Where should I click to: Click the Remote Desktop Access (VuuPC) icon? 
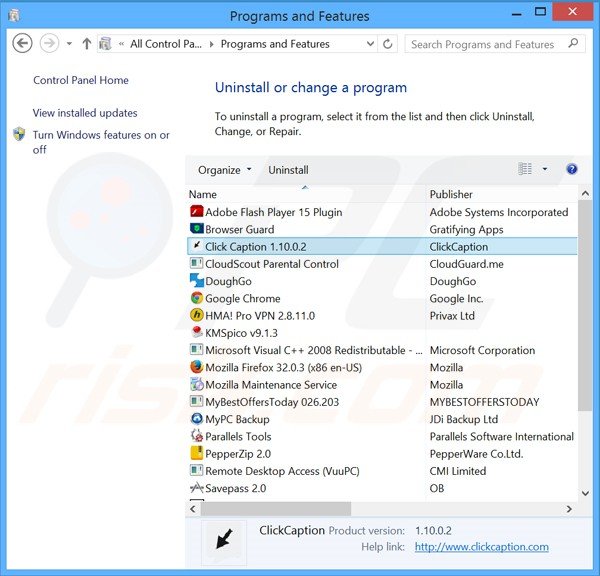tap(196, 470)
